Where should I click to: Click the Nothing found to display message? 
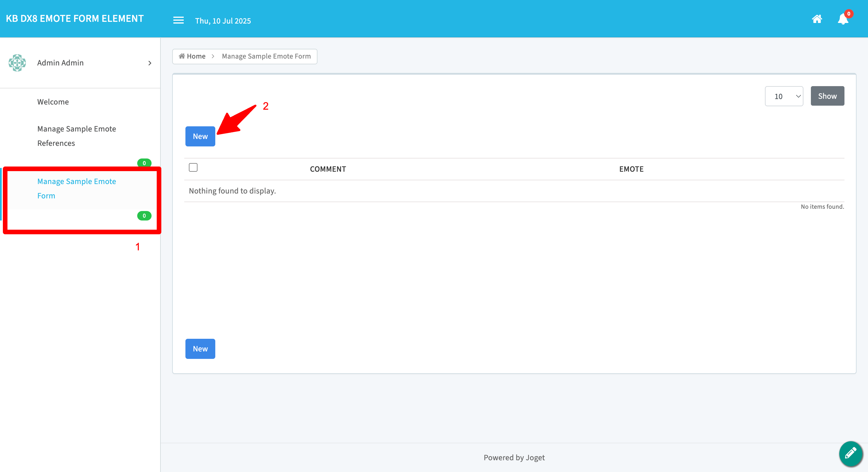click(x=232, y=191)
